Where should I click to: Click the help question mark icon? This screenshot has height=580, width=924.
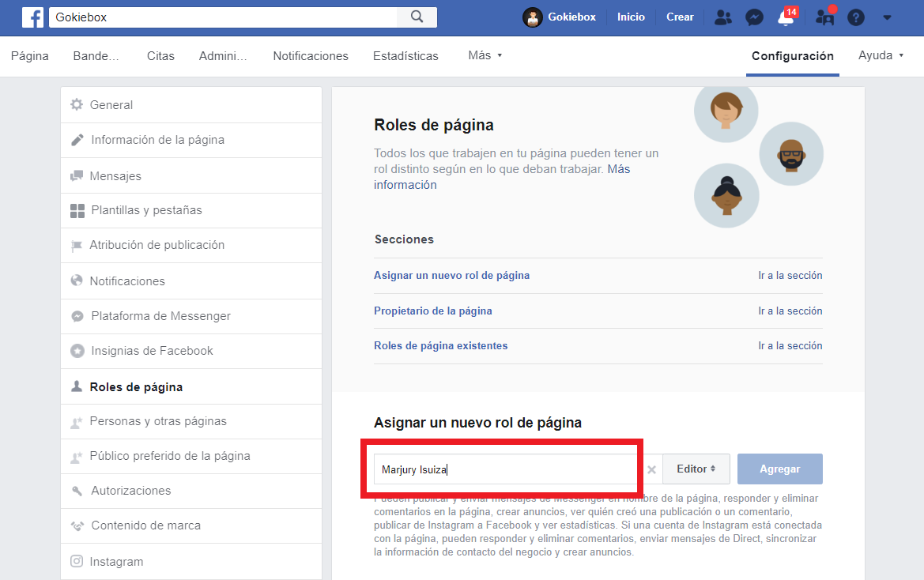856,17
